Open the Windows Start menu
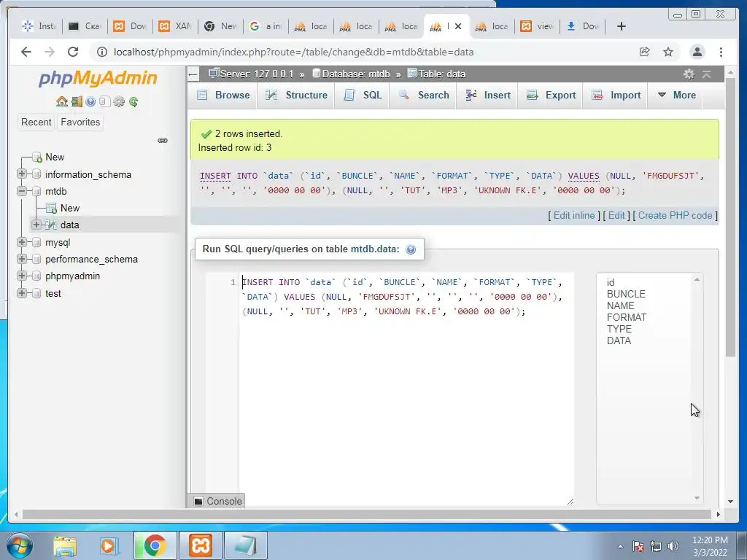This screenshot has height=560, width=747. click(20, 545)
